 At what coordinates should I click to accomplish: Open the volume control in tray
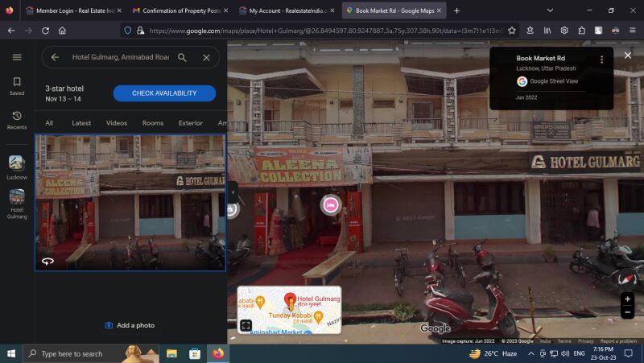pos(566,353)
